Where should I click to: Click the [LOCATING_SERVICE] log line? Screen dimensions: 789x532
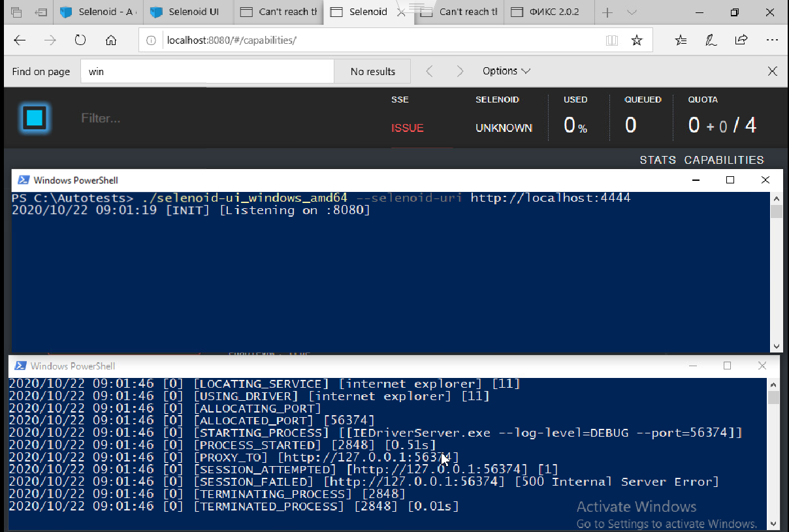265,384
